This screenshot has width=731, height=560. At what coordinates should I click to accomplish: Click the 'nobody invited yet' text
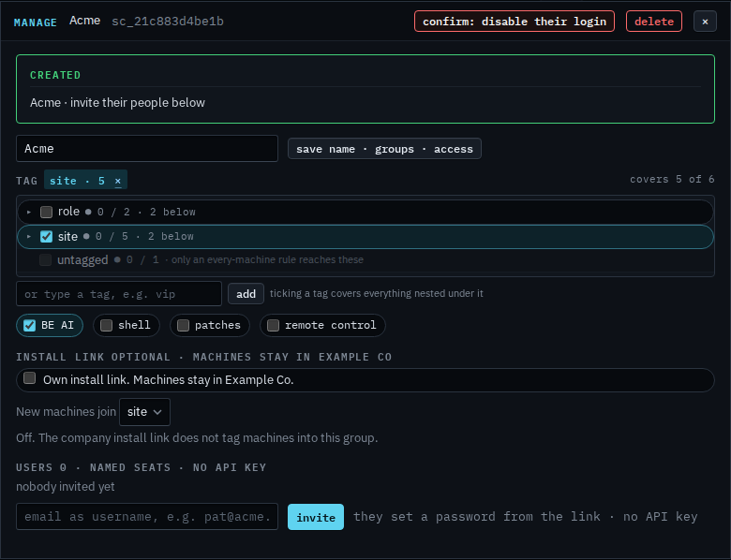(x=66, y=487)
